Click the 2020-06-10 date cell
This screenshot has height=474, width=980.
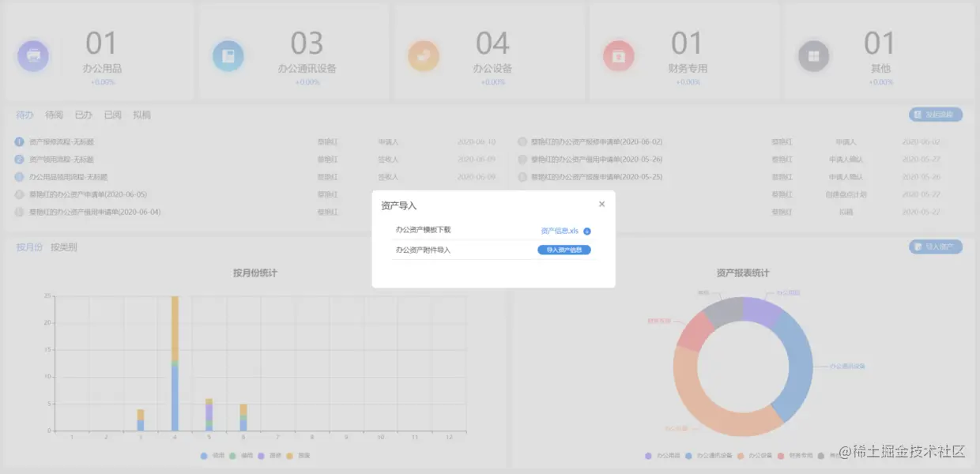point(477,142)
